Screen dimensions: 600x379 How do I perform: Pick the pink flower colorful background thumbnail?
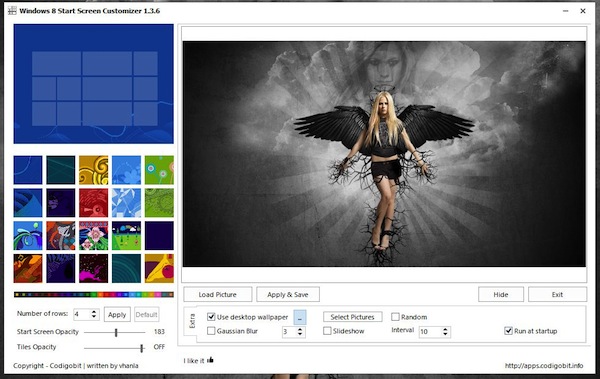point(93,236)
